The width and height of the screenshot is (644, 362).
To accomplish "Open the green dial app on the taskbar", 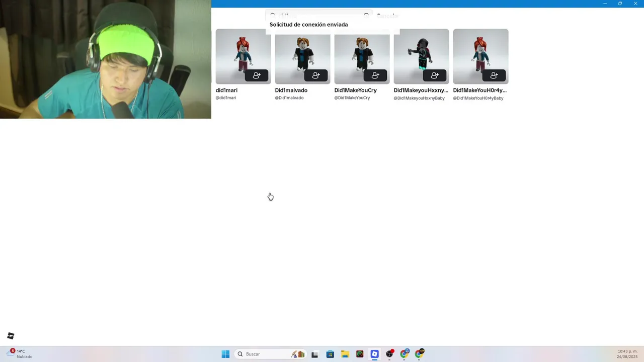I will [360, 354].
